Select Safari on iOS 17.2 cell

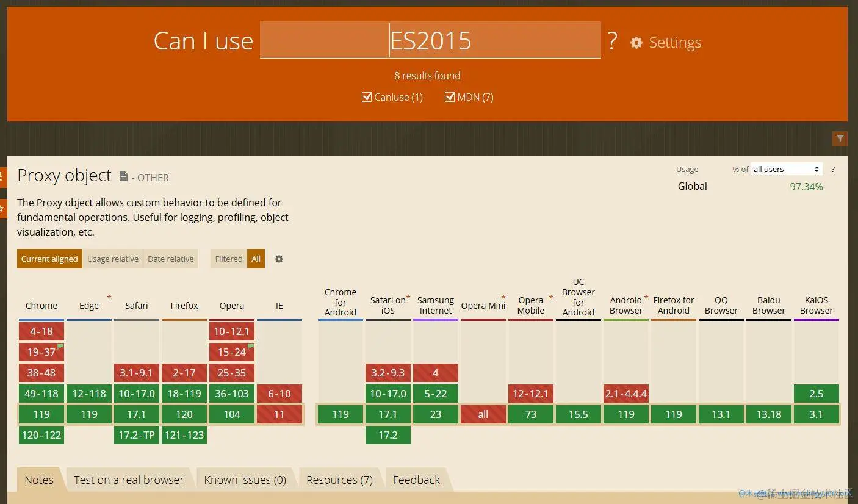[x=388, y=435]
